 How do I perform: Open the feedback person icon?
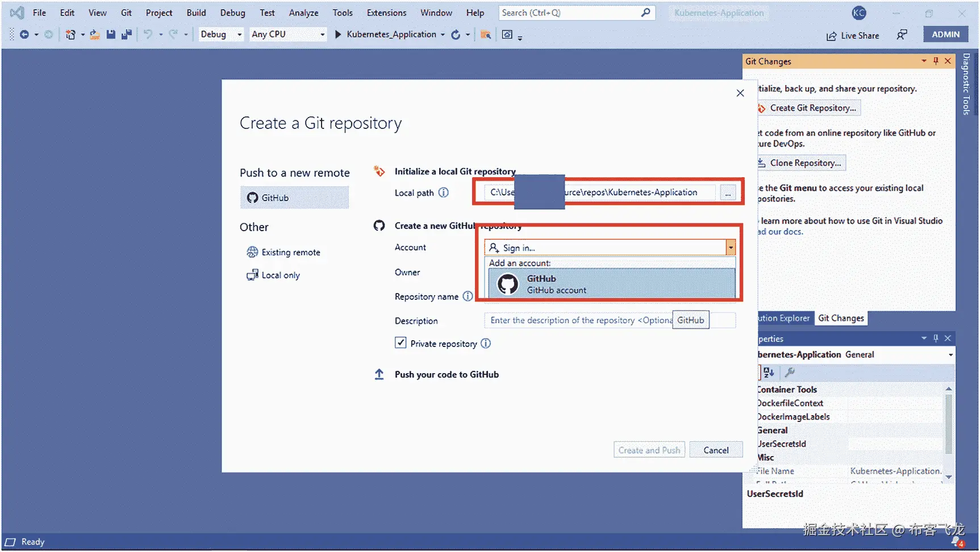coord(902,35)
